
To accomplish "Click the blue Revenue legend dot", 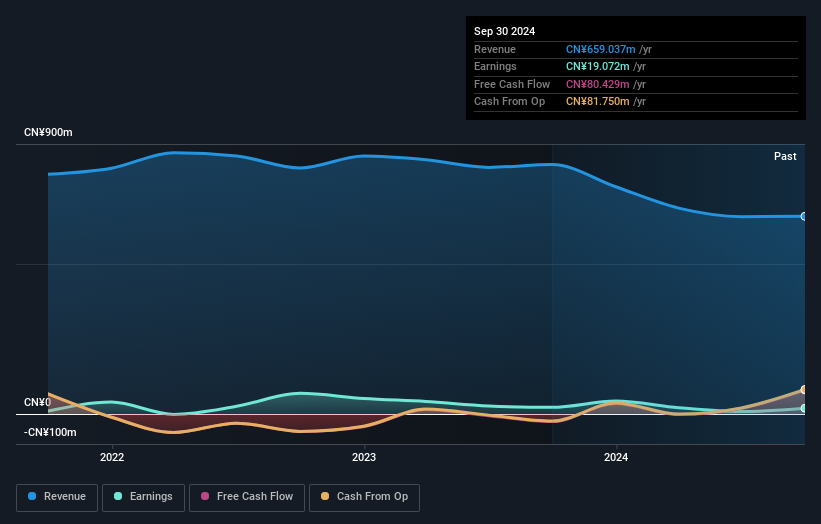I will click(x=32, y=496).
